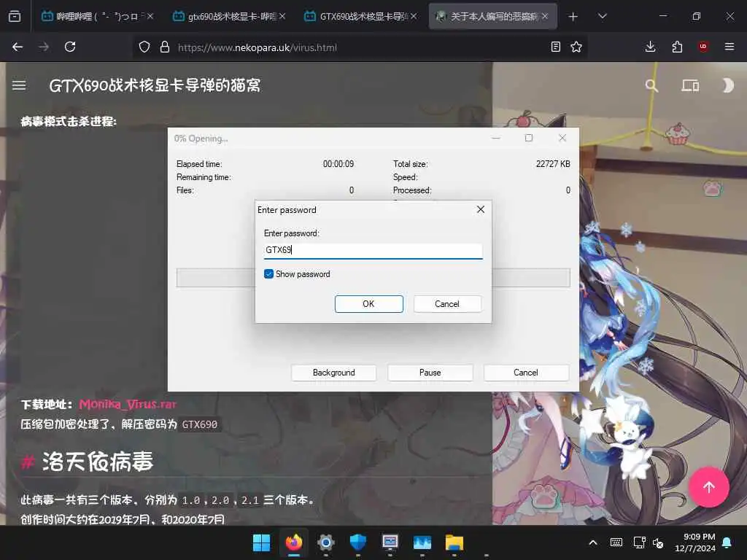Uncheck the Show password checkbox
The width and height of the screenshot is (747, 560).
pyautogui.click(x=268, y=274)
